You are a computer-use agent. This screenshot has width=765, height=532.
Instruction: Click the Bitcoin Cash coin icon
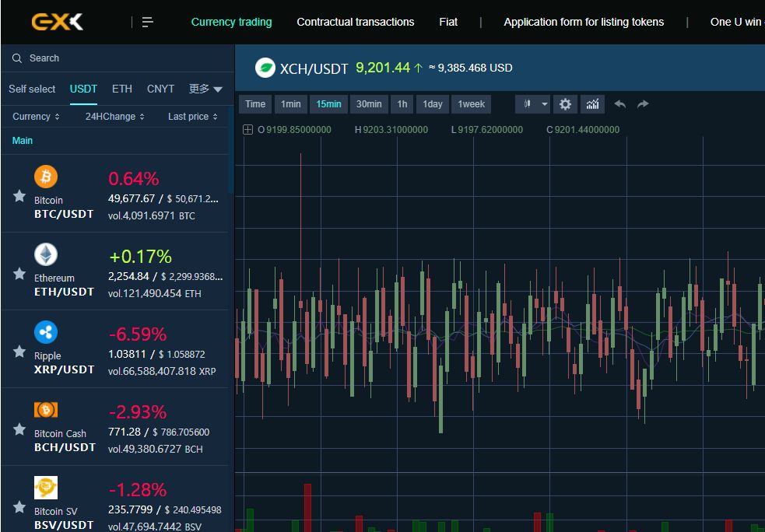(46, 410)
